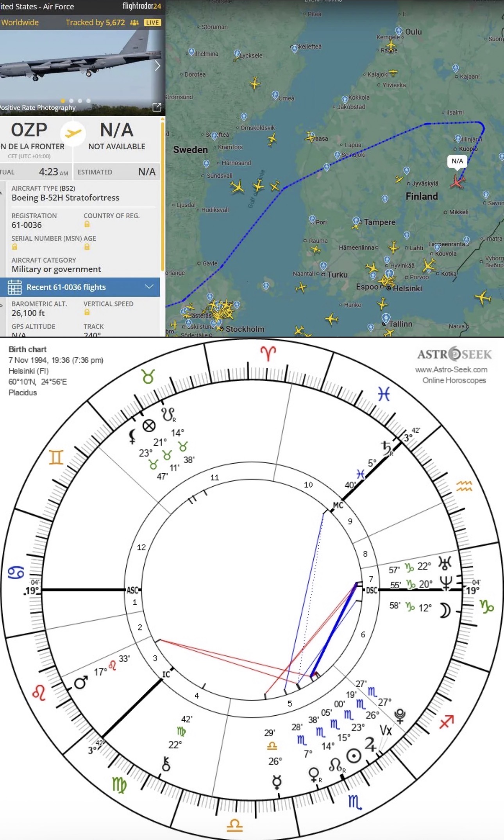
Task: Click the lock icon under Serial Number (MSN)
Action: 14,247
